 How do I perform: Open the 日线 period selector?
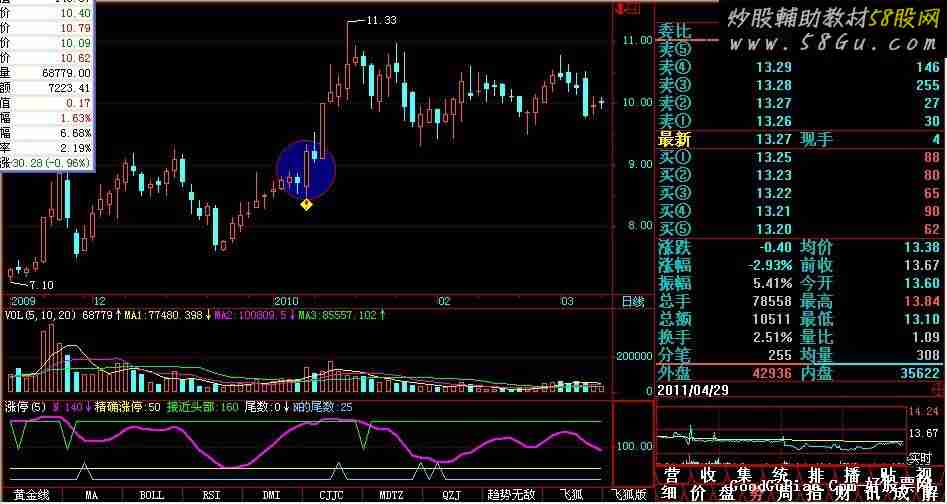point(632,302)
